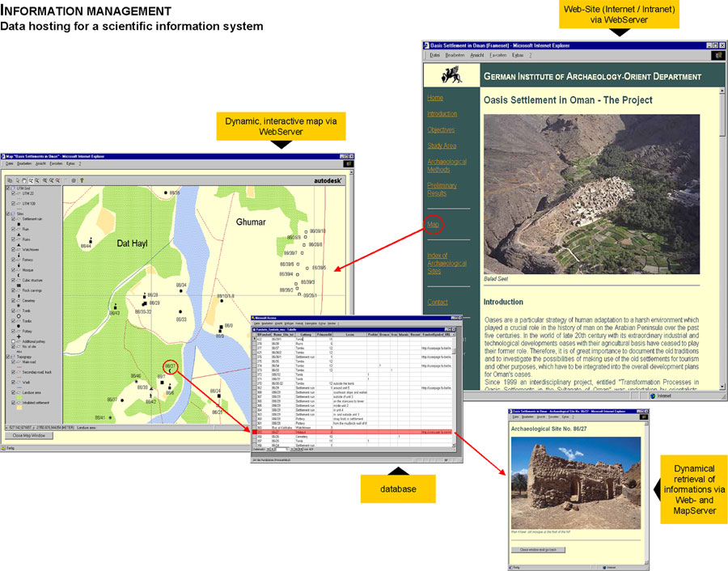Toggle the Topography group checkbox

click(x=8, y=357)
